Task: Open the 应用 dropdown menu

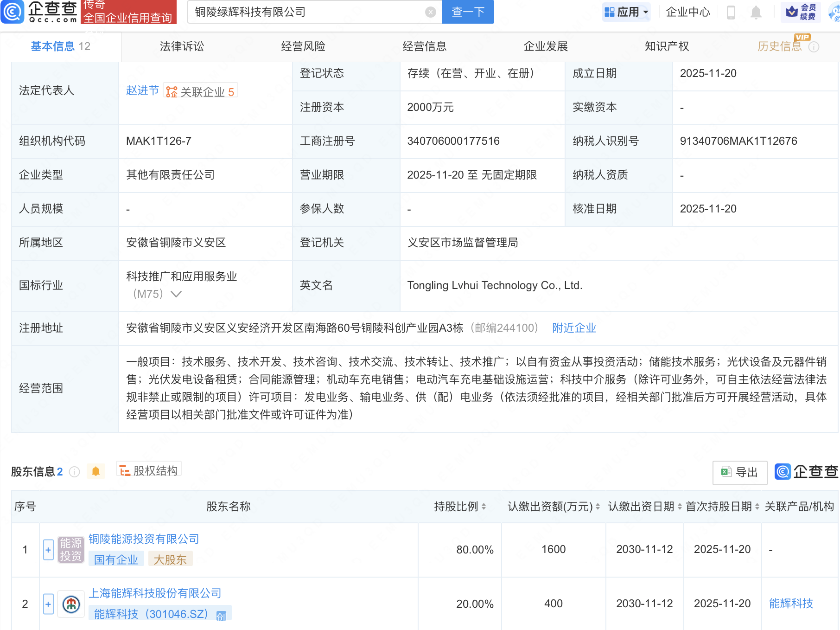Action: pyautogui.click(x=627, y=12)
